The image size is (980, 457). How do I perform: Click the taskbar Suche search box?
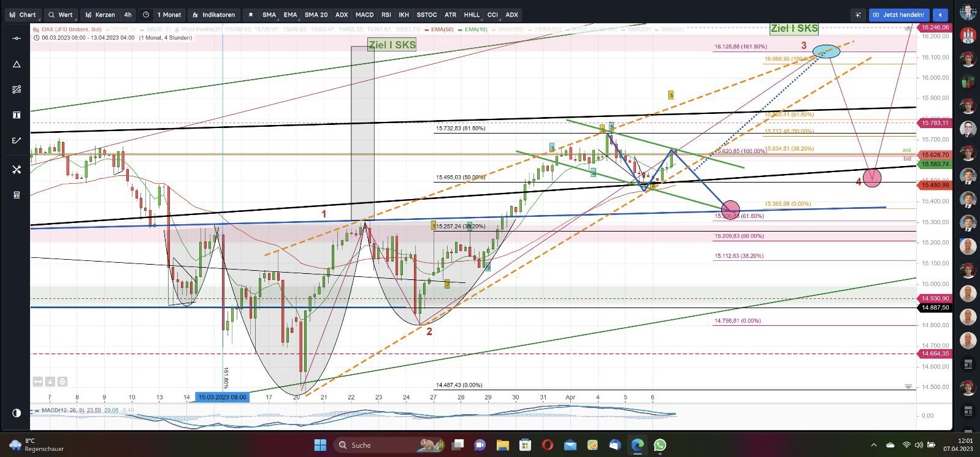(x=389, y=445)
